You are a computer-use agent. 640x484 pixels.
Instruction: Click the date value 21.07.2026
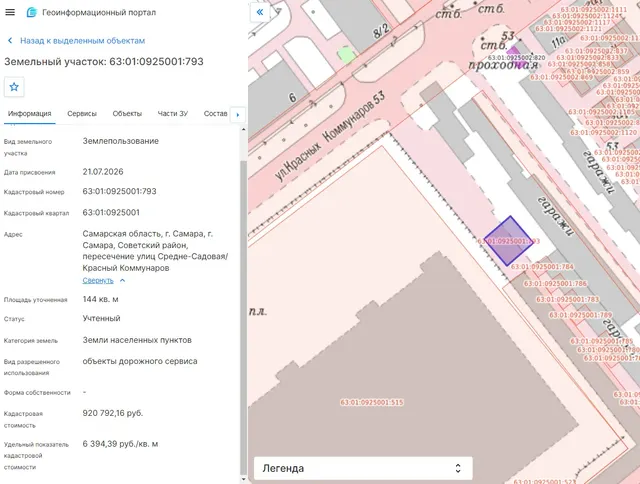click(x=103, y=172)
